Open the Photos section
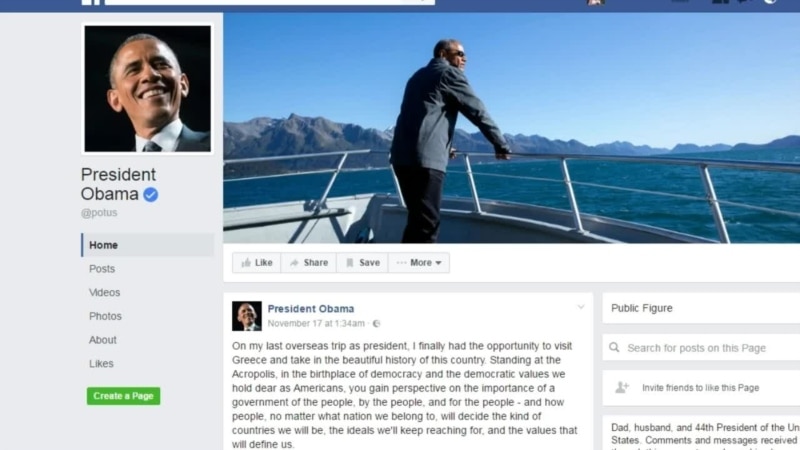The image size is (800, 450). 105,316
